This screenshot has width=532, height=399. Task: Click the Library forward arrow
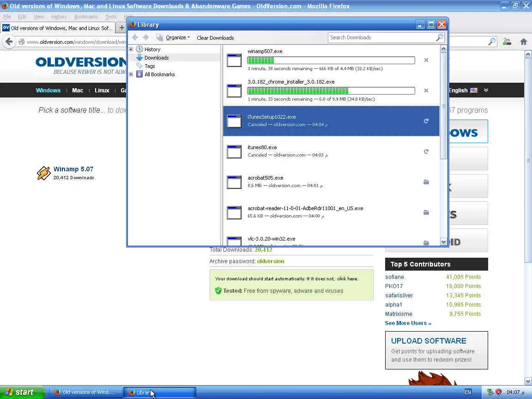146,37
